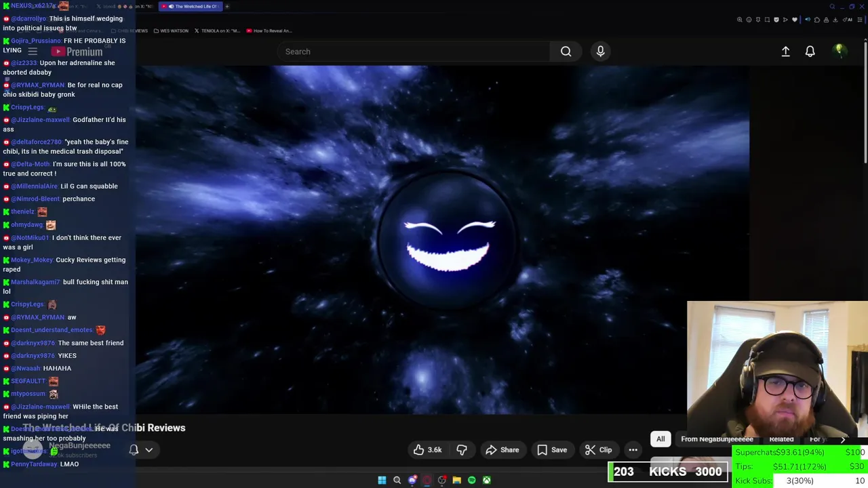Advance the filter chips with right arrow
The height and width of the screenshot is (488, 868).
[843, 439]
